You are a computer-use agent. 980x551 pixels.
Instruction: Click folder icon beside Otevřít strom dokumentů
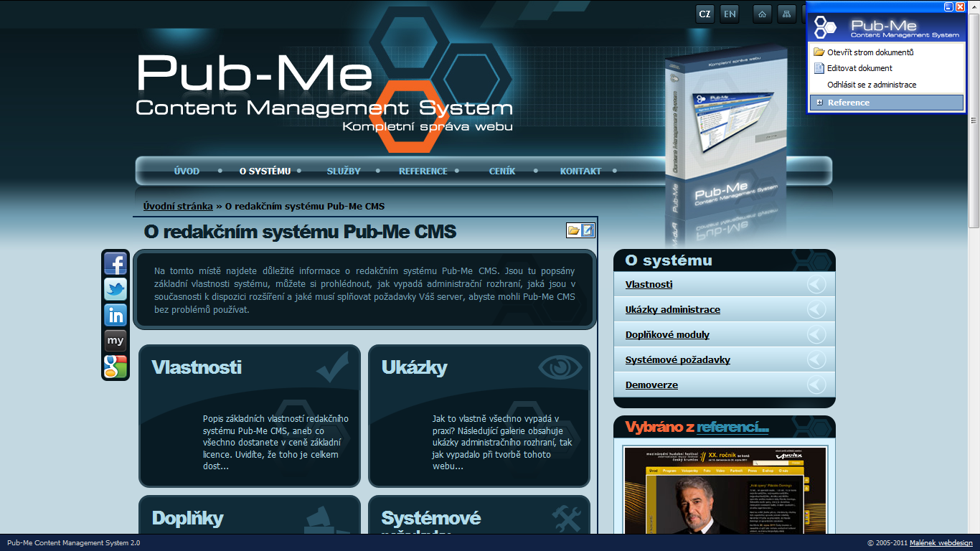click(x=819, y=52)
